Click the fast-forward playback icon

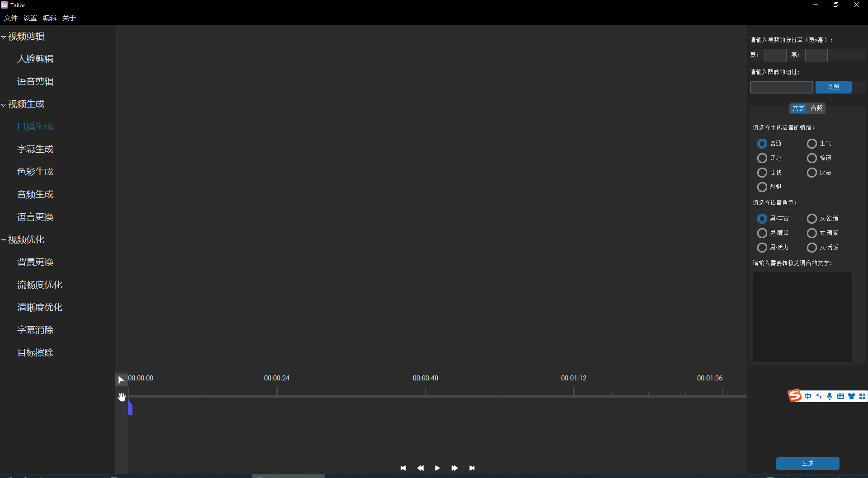pyautogui.click(x=454, y=468)
